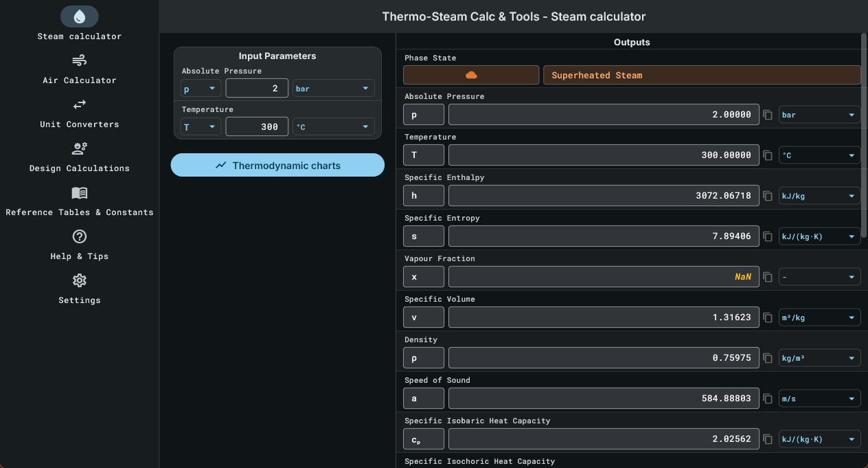The width and height of the screenshot is (868, 468).
Task: Copy the Specific Volume value
Action: [768, 317]
